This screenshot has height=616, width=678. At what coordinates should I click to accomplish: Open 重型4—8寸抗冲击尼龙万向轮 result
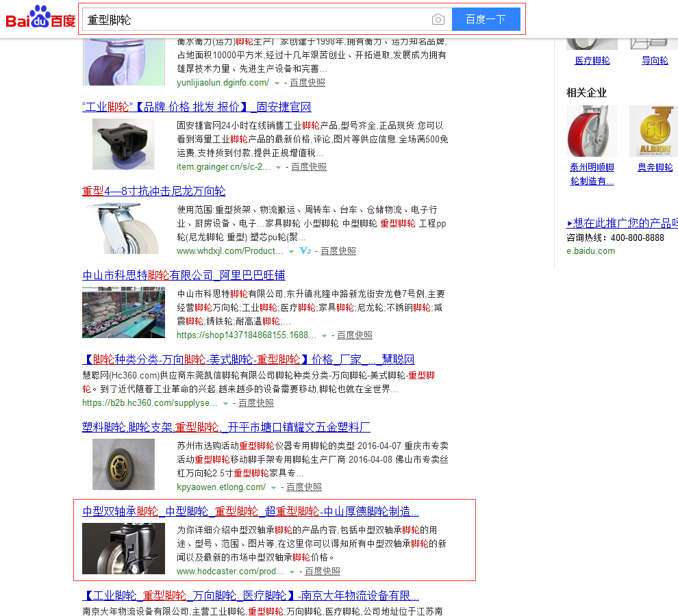(154, 191)
